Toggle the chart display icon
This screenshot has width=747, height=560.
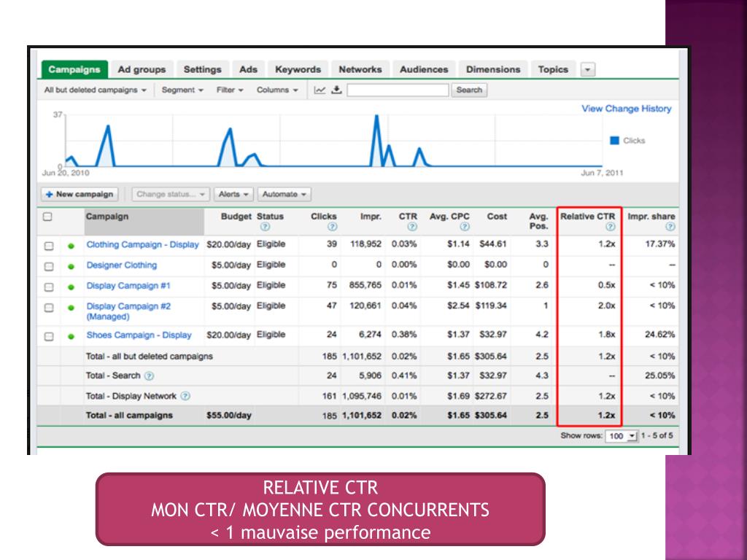[x=320, y=90]
